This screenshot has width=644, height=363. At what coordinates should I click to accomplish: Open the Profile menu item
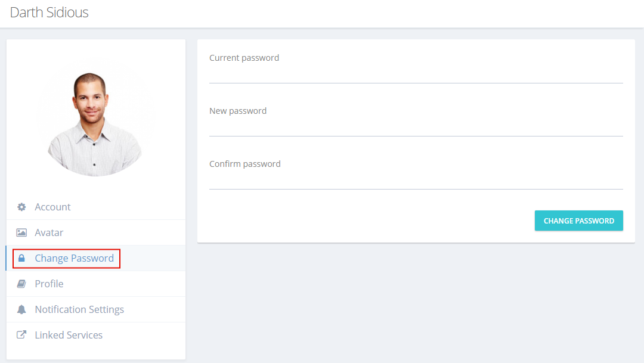point(96,284)
